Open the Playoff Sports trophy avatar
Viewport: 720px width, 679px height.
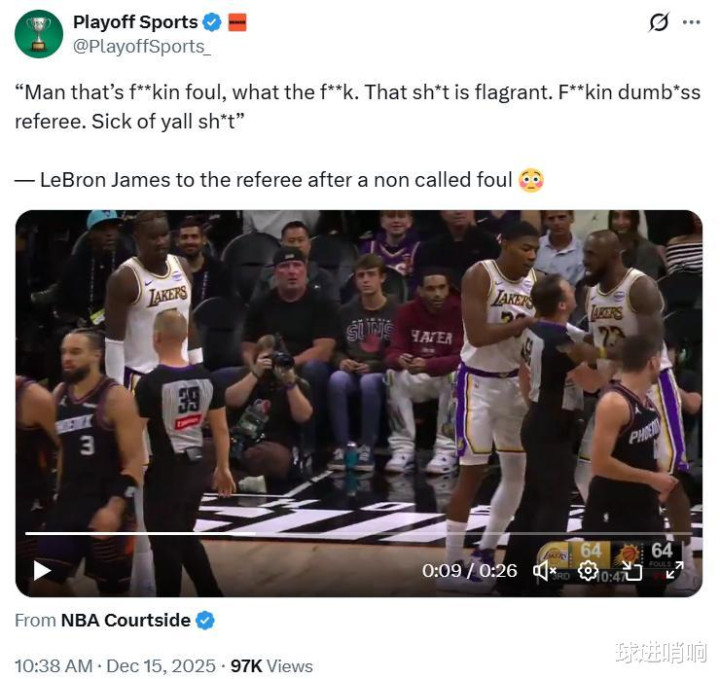(x=39, y=34)
